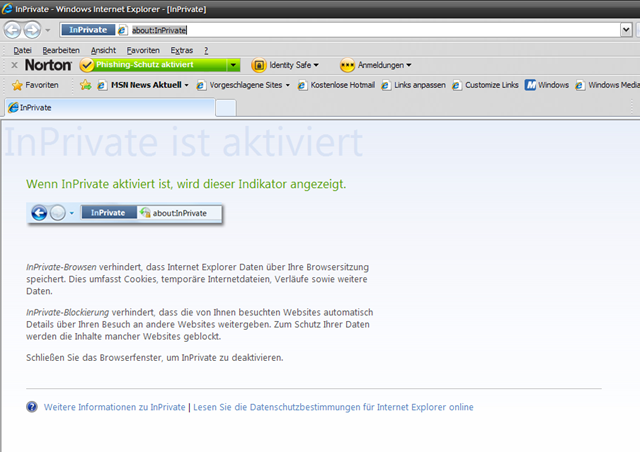Click add to favorites bar star icon
Image resolution: width=640 pixels, height=452 pixels.
(85, 85)
